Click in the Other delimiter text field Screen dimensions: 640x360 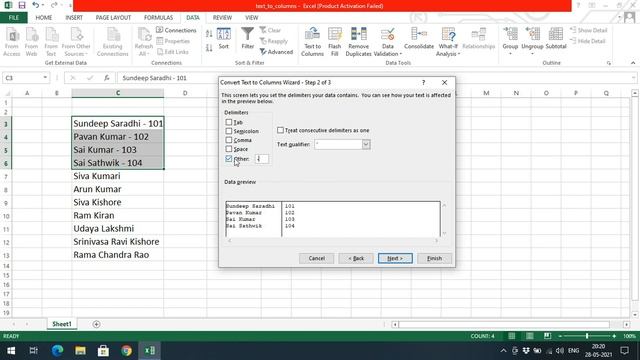point(262,159)
